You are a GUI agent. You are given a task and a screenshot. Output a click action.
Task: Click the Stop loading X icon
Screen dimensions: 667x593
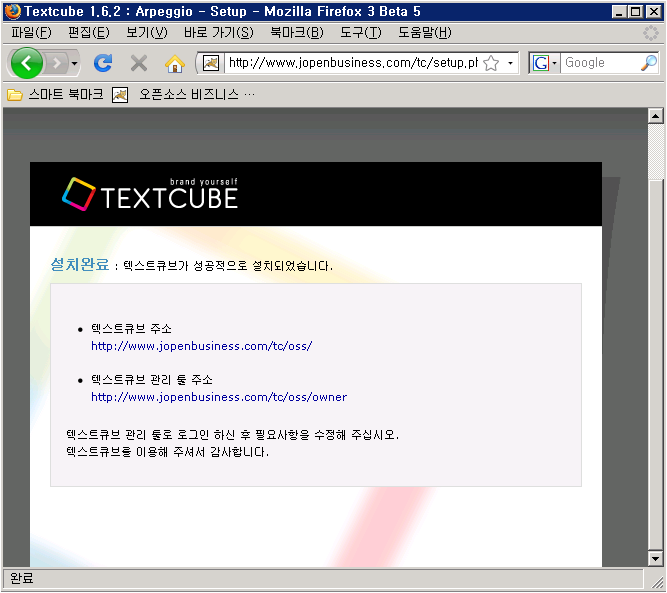pyautogui.click(x=139, y=63)
